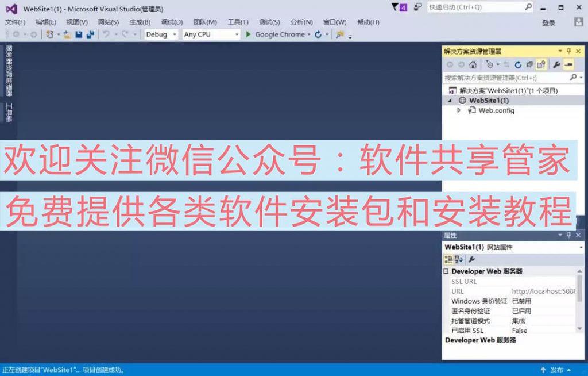The height and width of the screenshot is (376, 588).
Task: Click the browser refresh icon in toolbar
Action: click(318, 34)
